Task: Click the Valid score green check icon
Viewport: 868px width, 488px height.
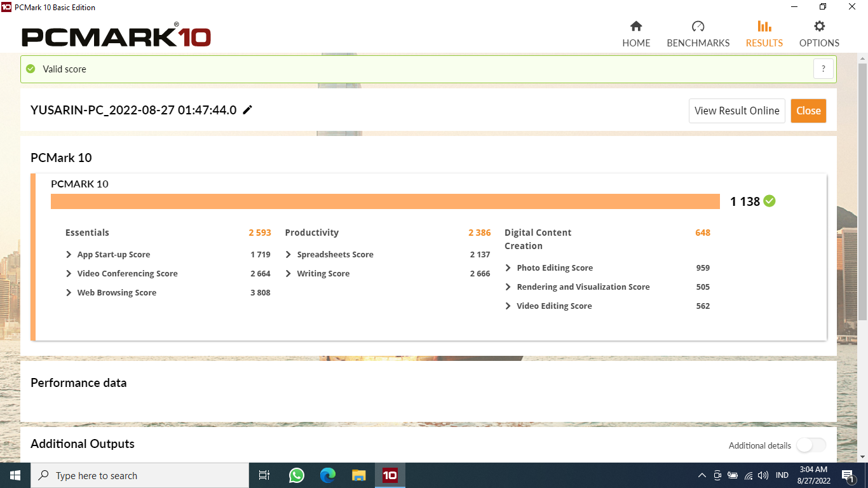Action: (31, 69)
